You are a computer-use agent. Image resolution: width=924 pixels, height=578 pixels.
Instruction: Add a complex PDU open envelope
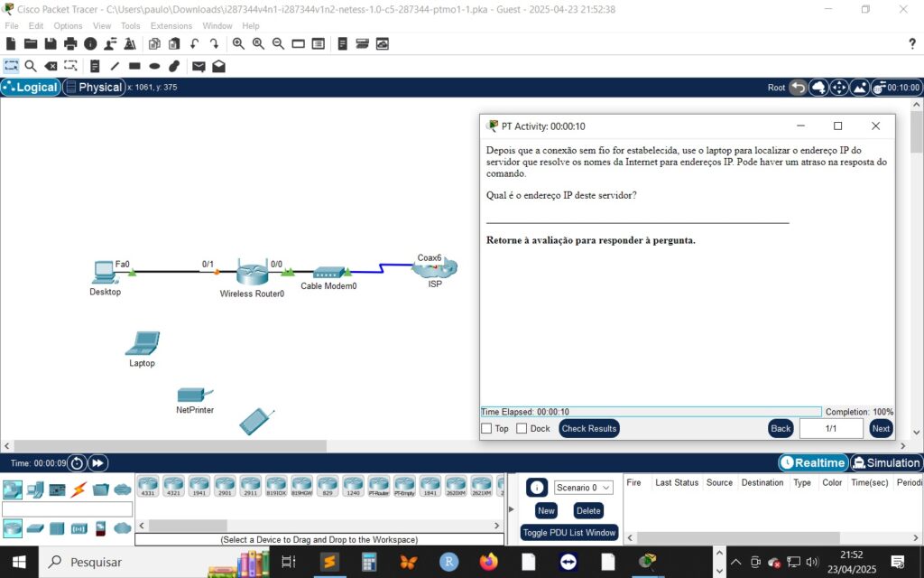[218, 66]
